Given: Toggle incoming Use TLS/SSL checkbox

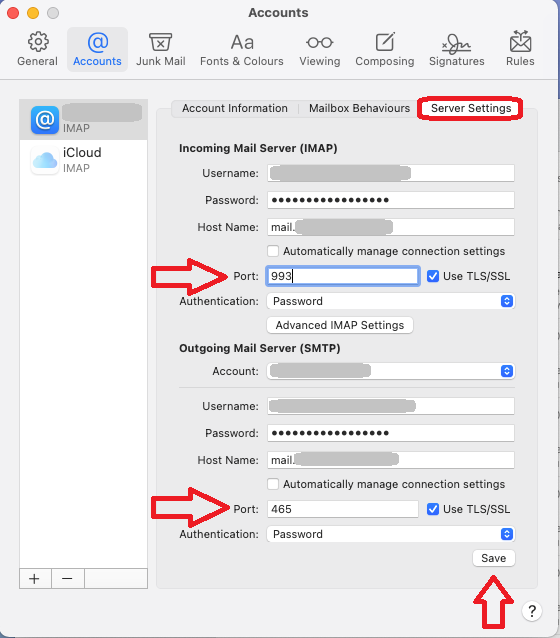Looking at the screenshot, I should (433, 276).
